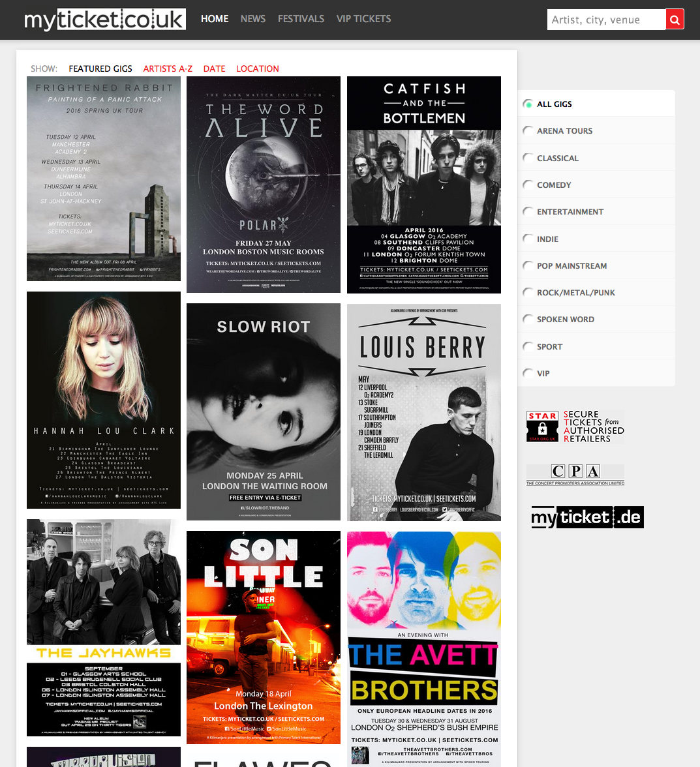
Task: Open The Avett Brothers gig poster
Action: click(x=424, y=649)
